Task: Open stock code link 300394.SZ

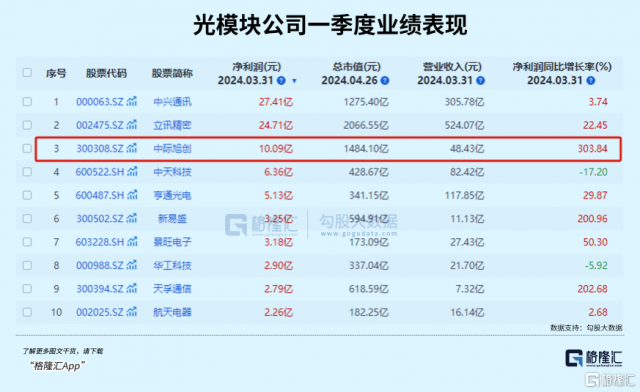Action: tap(100, 289)
